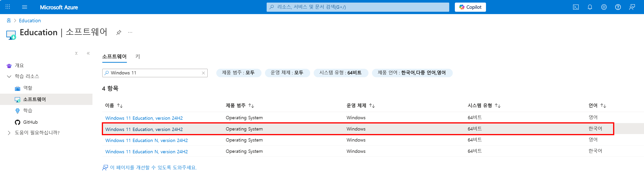Sort by 언어 column
Viewport: 644px width, 173px height.
(597, 106)
